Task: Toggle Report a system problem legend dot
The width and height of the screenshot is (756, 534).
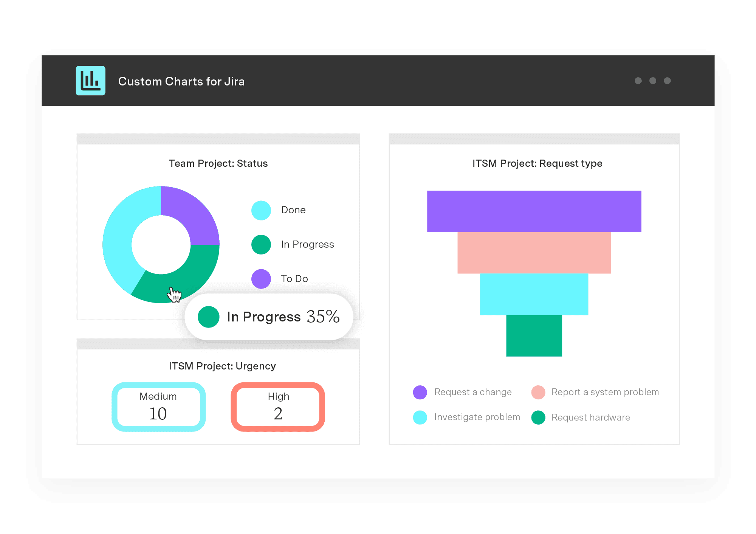Action: [538, 392]
